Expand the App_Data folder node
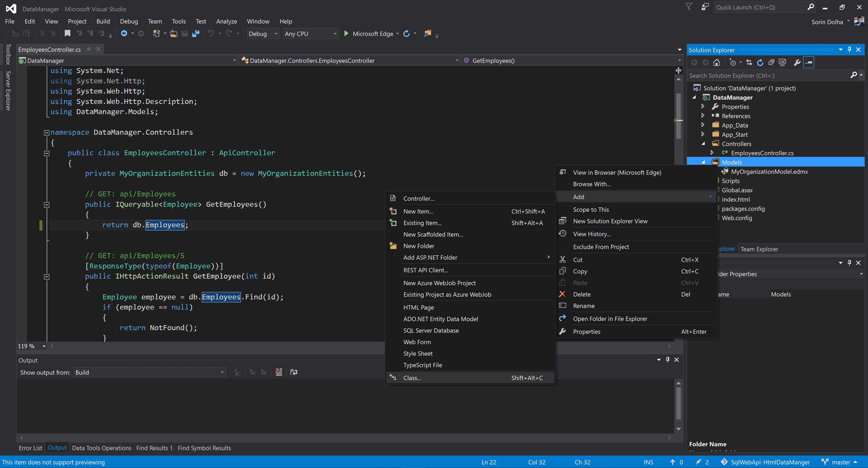The height and width of the screenshot is (468, 868). [703, 125]
